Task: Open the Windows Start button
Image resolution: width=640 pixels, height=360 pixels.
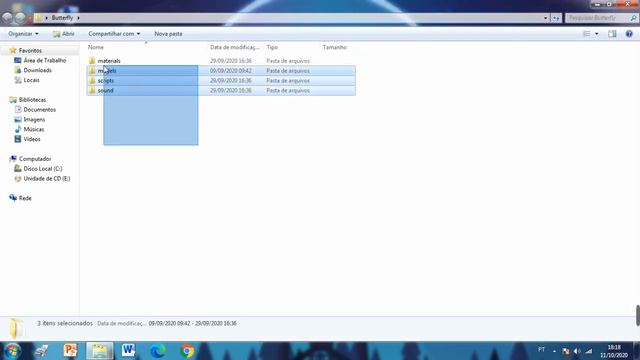Action: (x=12, y=351)
